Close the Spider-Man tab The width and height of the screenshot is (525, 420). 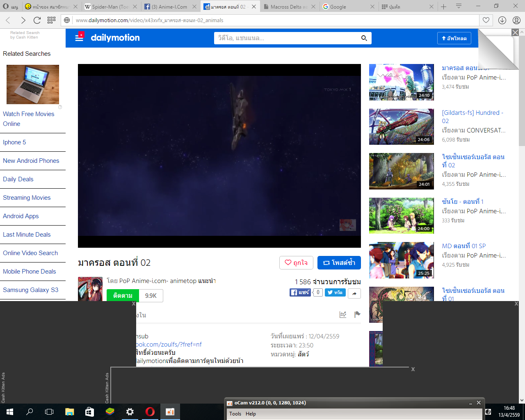pyautogui.click(x=135, y=7)
